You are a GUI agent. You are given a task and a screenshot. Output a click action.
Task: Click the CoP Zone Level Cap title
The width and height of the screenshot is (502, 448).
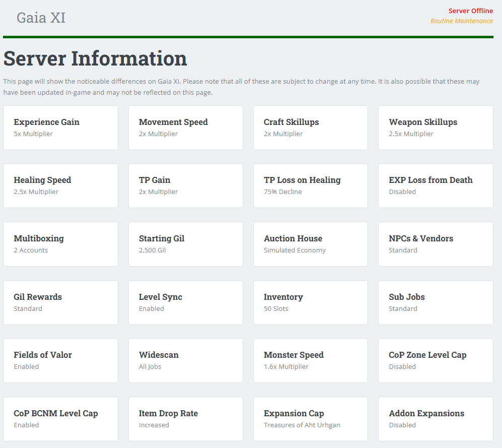(427, 355)
